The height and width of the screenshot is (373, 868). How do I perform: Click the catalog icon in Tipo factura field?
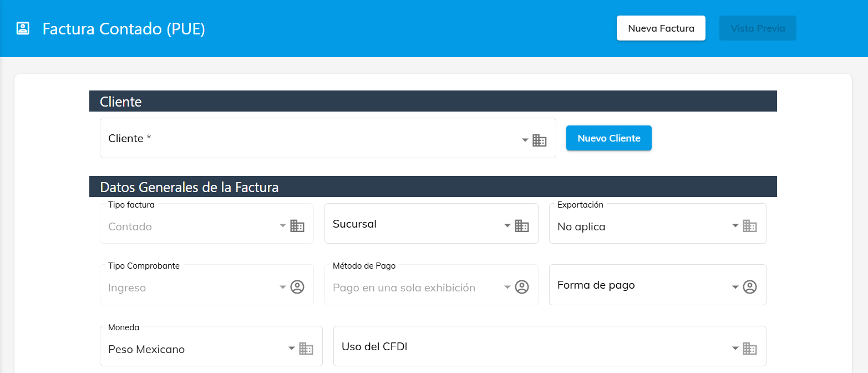pyautogui.click(x=298, y=225)
